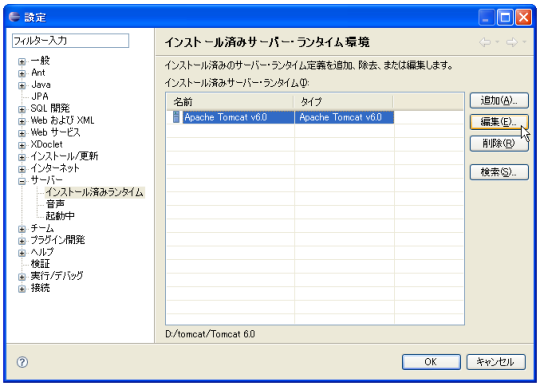
Task: Click the 削除(R) button
Action: 499,143
